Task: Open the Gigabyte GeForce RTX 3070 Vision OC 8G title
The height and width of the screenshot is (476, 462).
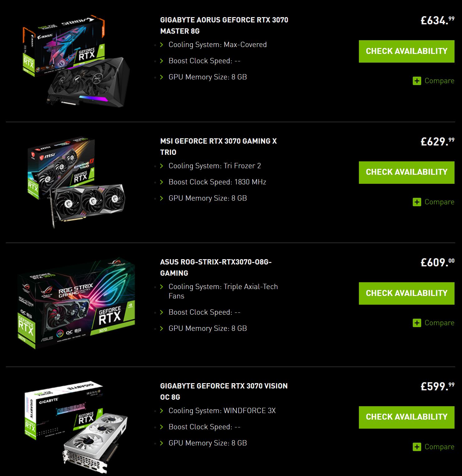Action: click(x=224, y=392)
